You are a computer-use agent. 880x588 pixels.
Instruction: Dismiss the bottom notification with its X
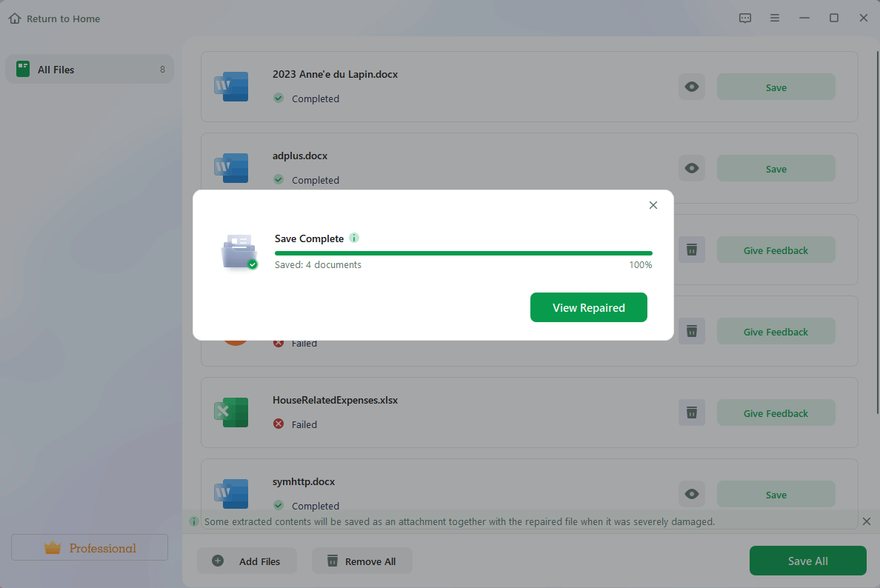coord(867,521)
